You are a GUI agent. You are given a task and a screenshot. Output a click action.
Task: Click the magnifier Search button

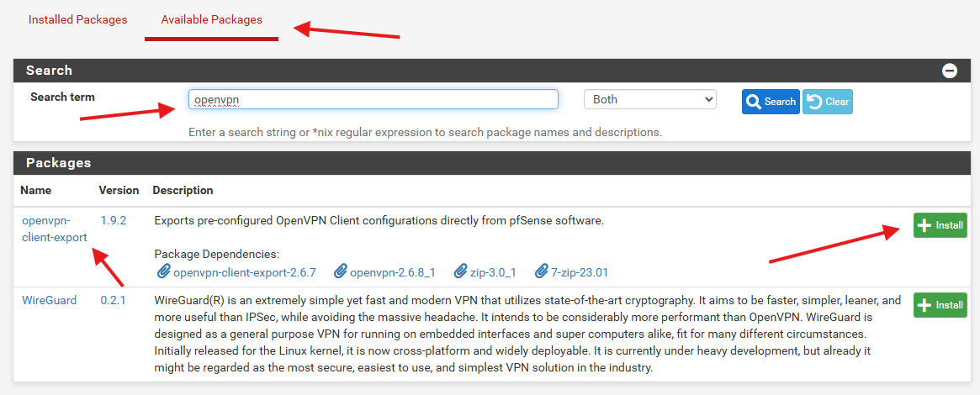point(771,102)
